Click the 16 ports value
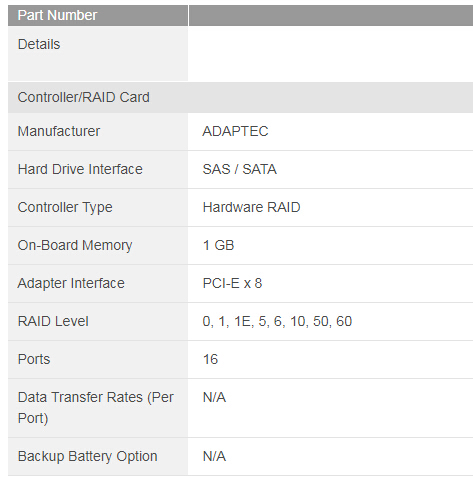 tap(210, 359)
